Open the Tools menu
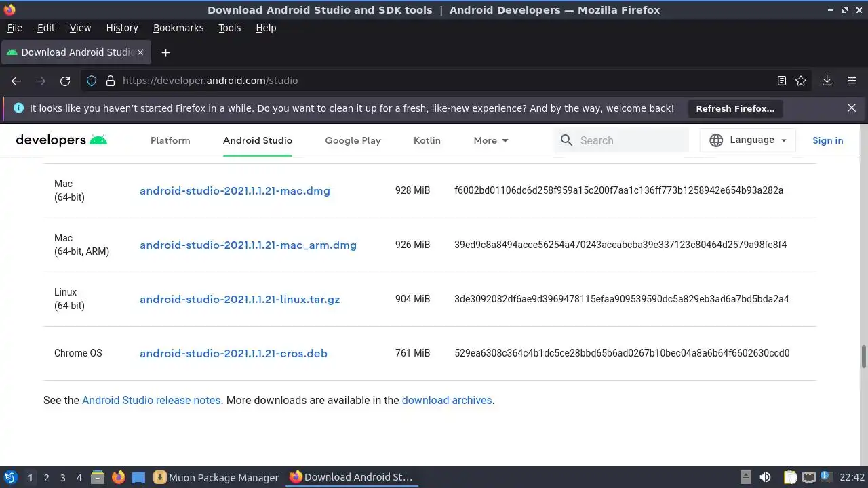The width and height of the screenshot is (868, 488). pos(229,28)
